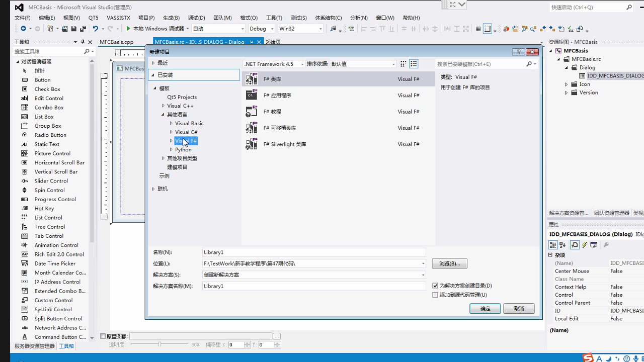644x362 pixels.
Task: Select the F# 类库 template icon
Action: click(252, 79)
